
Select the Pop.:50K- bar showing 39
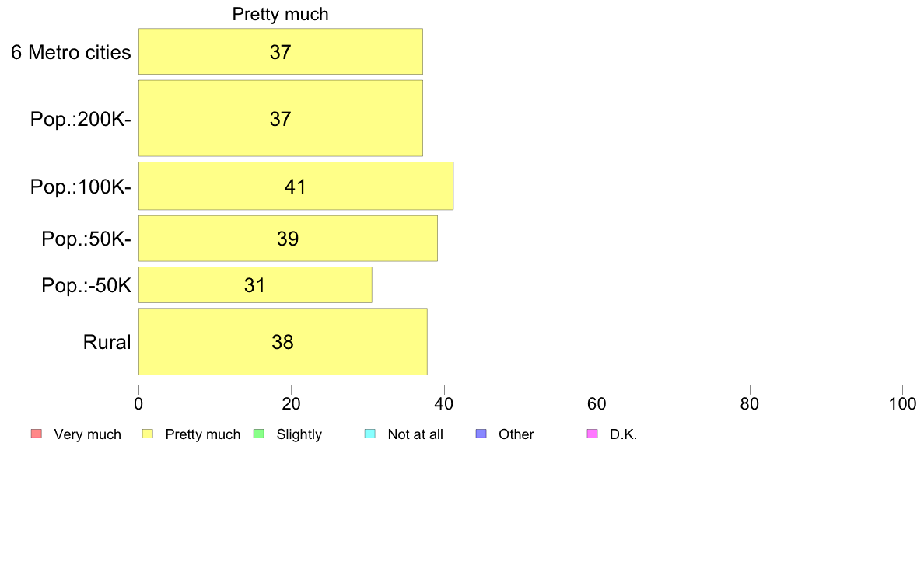(x=288, y=239)
